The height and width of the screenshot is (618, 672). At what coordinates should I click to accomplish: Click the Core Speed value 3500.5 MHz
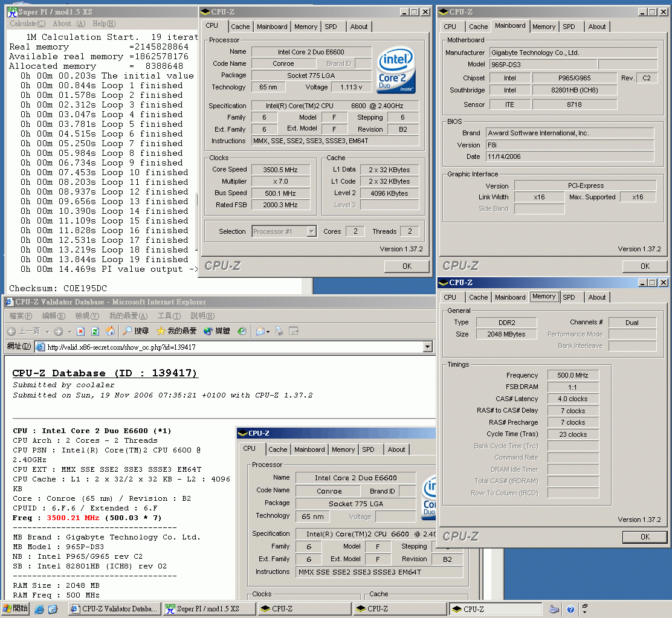pos(280,170)
